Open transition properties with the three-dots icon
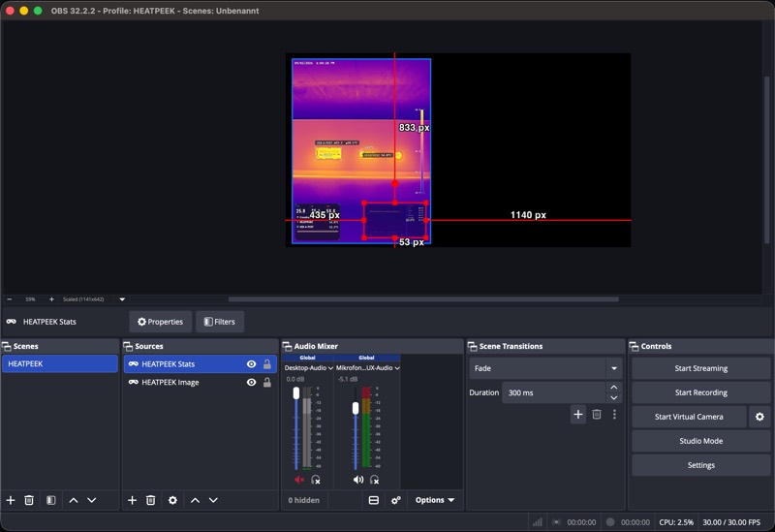This screenshot has width=775, height=532. [x=614, y=415]
